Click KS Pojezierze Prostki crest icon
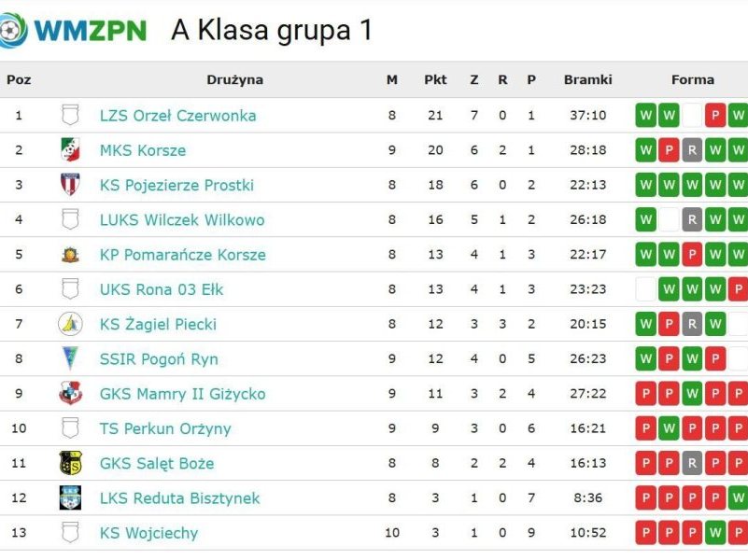 70,185
